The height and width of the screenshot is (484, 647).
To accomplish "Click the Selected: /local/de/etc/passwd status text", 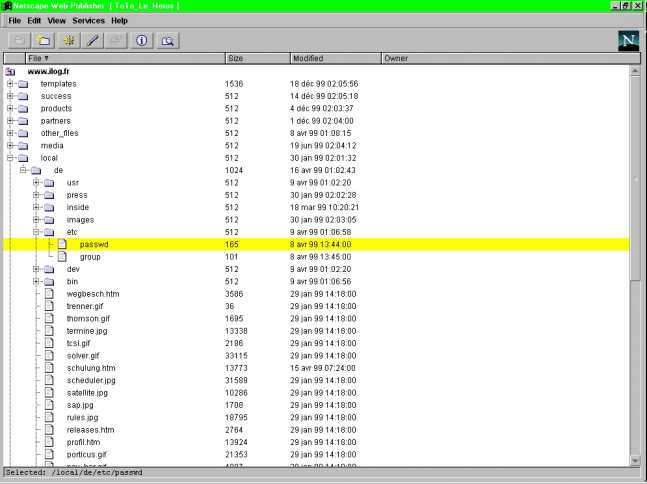I will click(74, 472).
